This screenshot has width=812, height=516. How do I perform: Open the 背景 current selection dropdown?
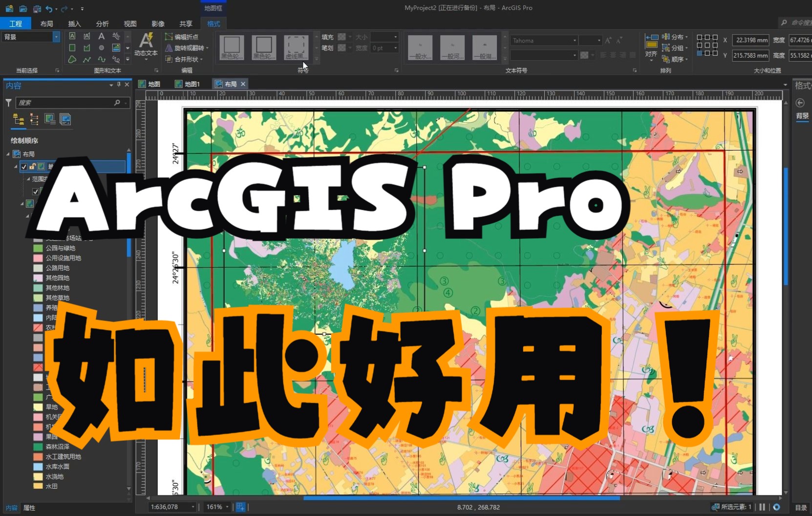56,37
